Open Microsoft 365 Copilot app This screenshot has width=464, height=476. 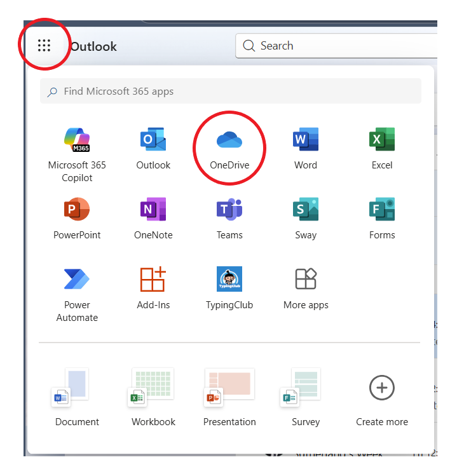(77, 154)
